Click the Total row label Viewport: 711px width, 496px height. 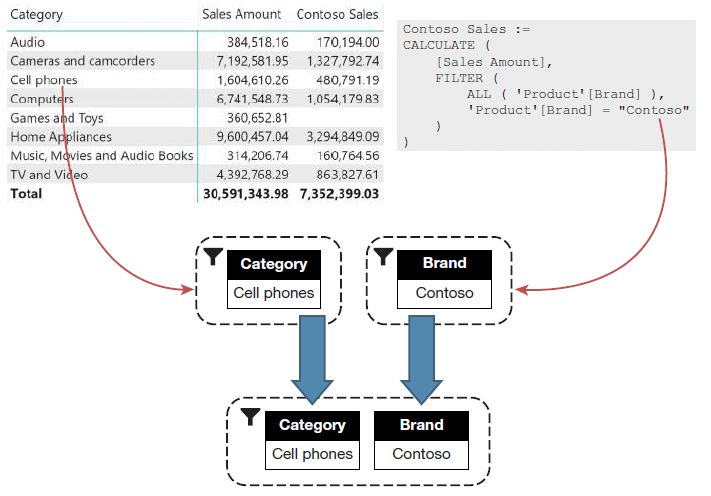tap(26, 194)
